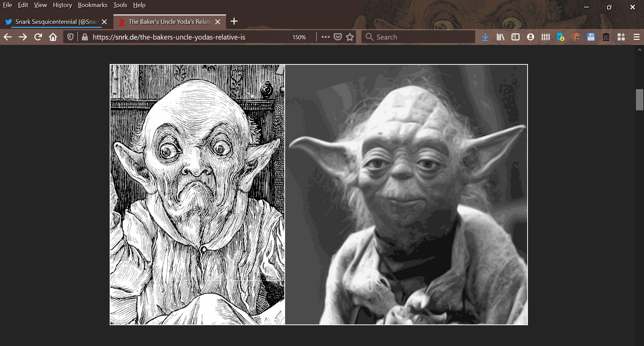Open the page actions three-dot menu

coord(325,37)
